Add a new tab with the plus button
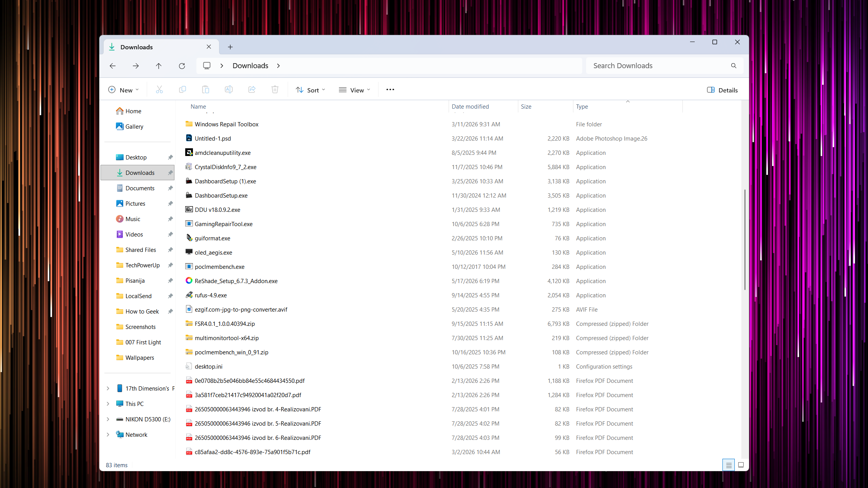868x488 pixels. pyautogui.click(x=230, y=47)
